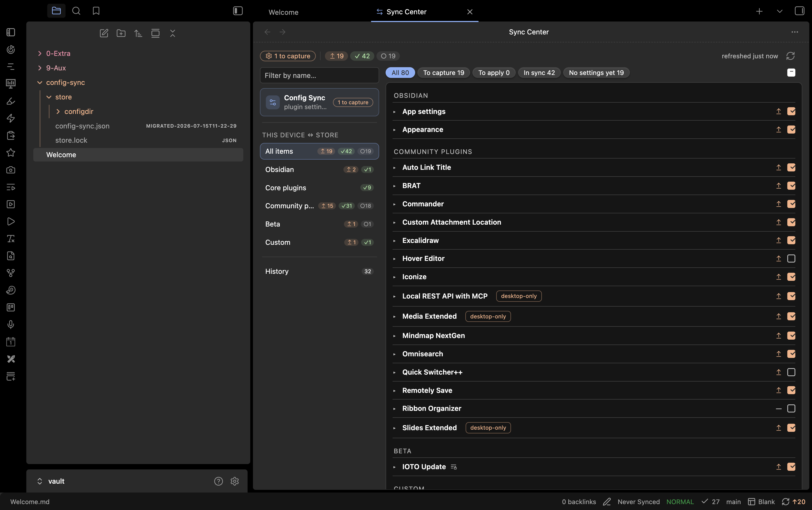Screen dimensions: 812x510
Task: Create new folder icon in file explorer
Action: (x=121, y=33)
